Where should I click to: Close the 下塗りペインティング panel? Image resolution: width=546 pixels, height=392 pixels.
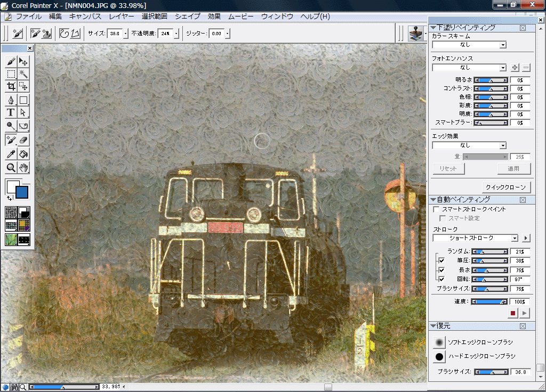523,28
